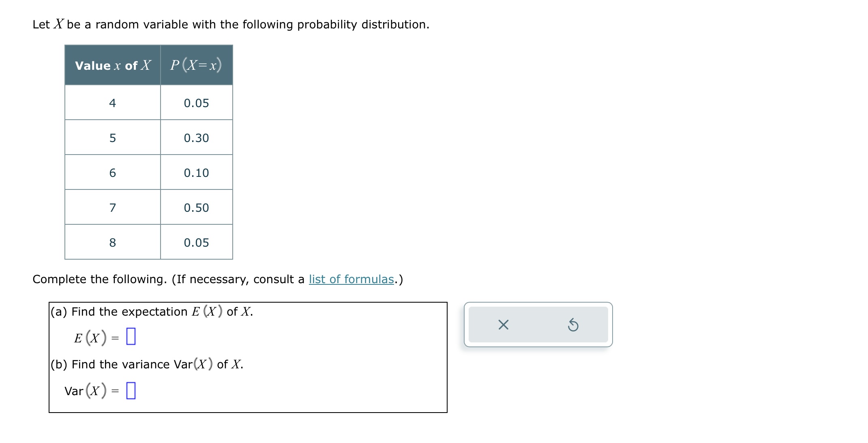
Task: Click part (b) question text
Action: 146,364
